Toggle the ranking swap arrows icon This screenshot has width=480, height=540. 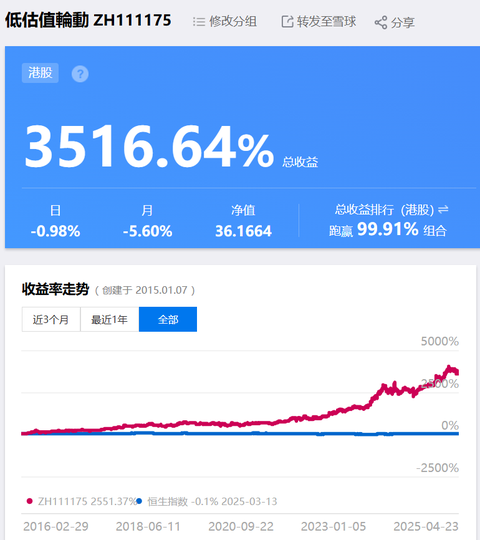[x=443, y=209]
